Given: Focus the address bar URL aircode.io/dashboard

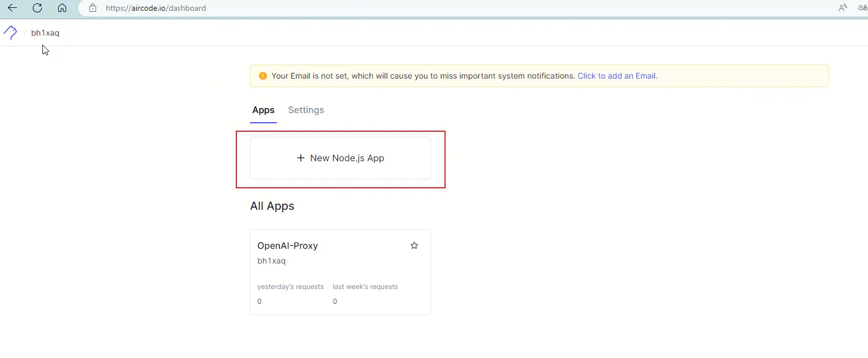Looking at the screenshot, I should pos(156,8).
